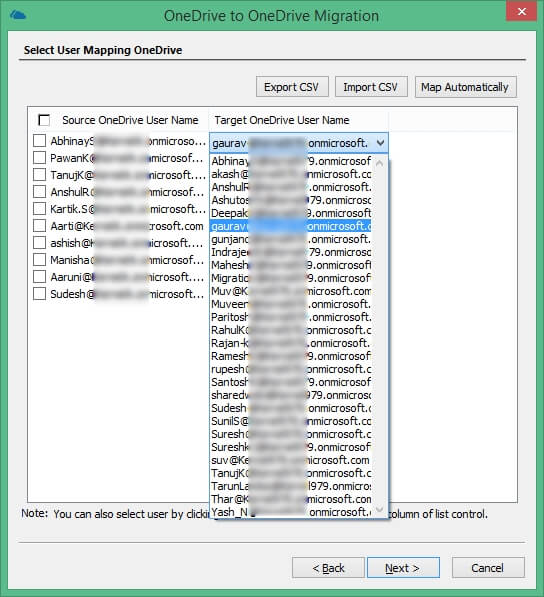Check the Aaruni source user checkbox

pyautogui.click(x=40, y=277)
